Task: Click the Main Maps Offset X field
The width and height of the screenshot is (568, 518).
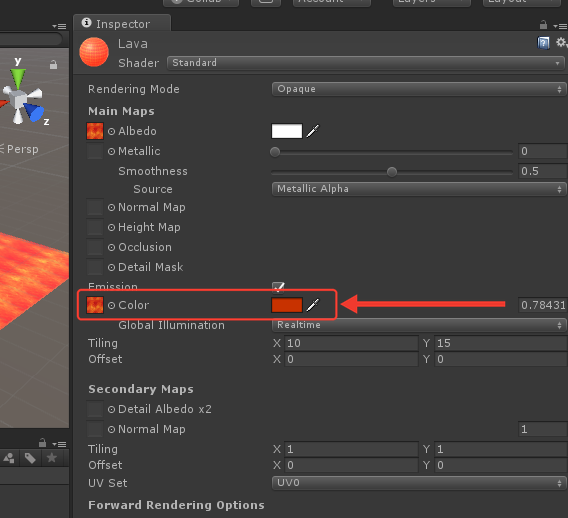Action: click(x=351, y=359)
